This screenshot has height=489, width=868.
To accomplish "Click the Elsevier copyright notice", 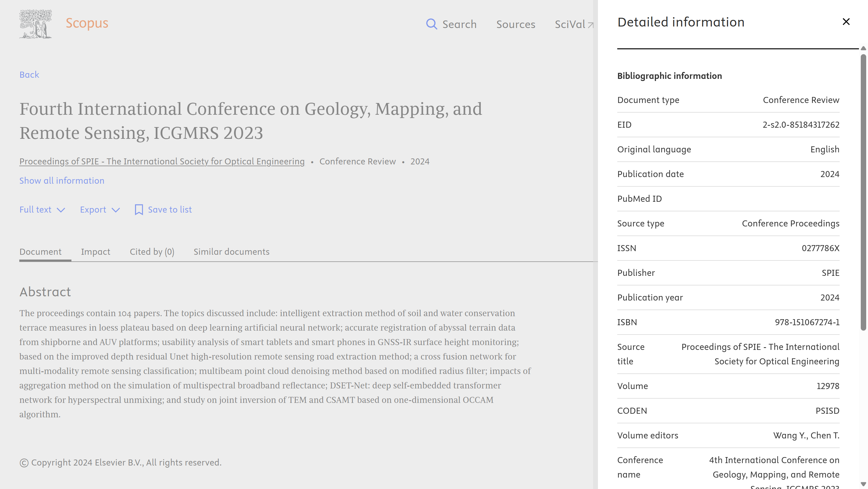I will pos(120,463).
